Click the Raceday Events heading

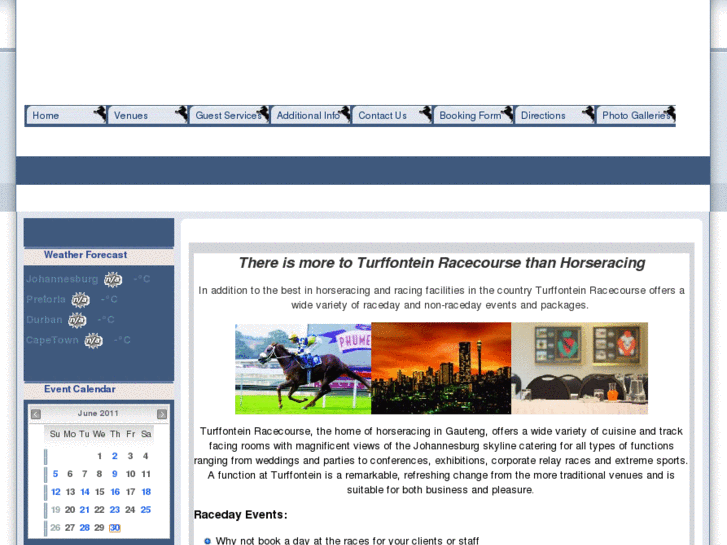[x=241, y=515]
